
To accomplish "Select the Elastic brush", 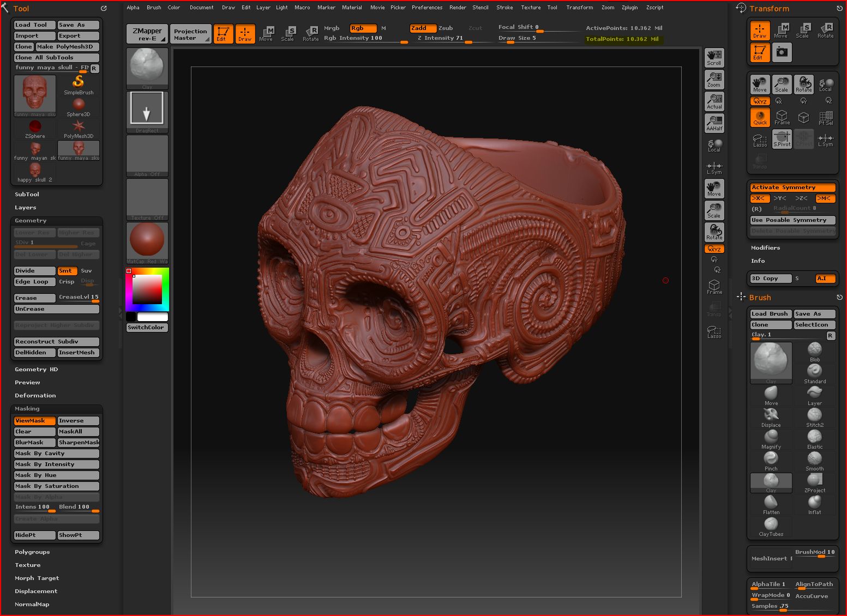I will [815, 439].
